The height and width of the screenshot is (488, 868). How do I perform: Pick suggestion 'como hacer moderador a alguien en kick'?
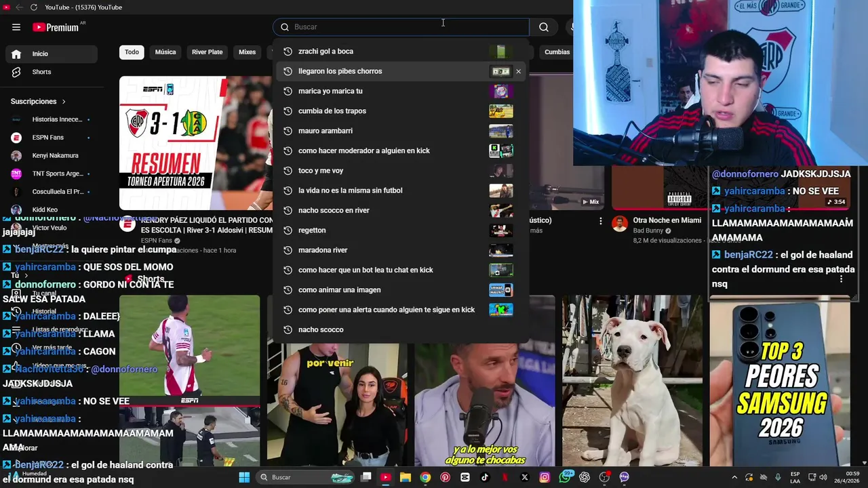(x=401, y=150)
